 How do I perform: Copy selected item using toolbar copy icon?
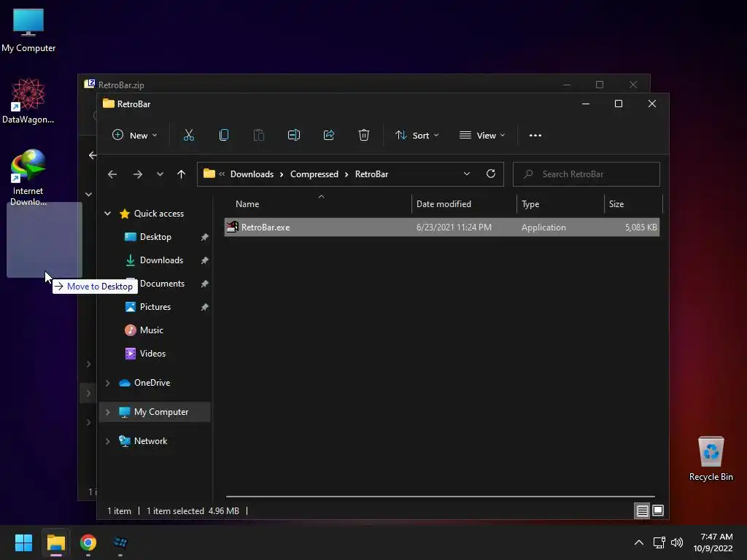coord(223,135)
